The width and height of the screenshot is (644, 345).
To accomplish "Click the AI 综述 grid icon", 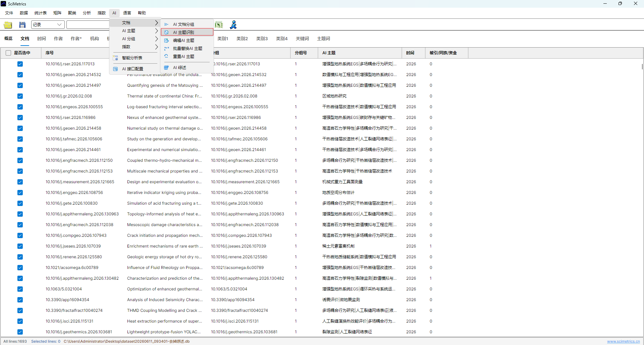I will (166, 68).
